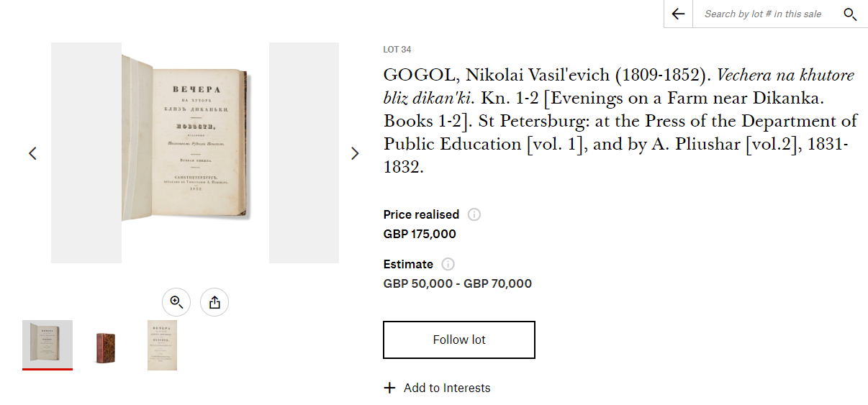Show the previous lot image
Viewport: 868px width, 405px height.
coord(32,153)
